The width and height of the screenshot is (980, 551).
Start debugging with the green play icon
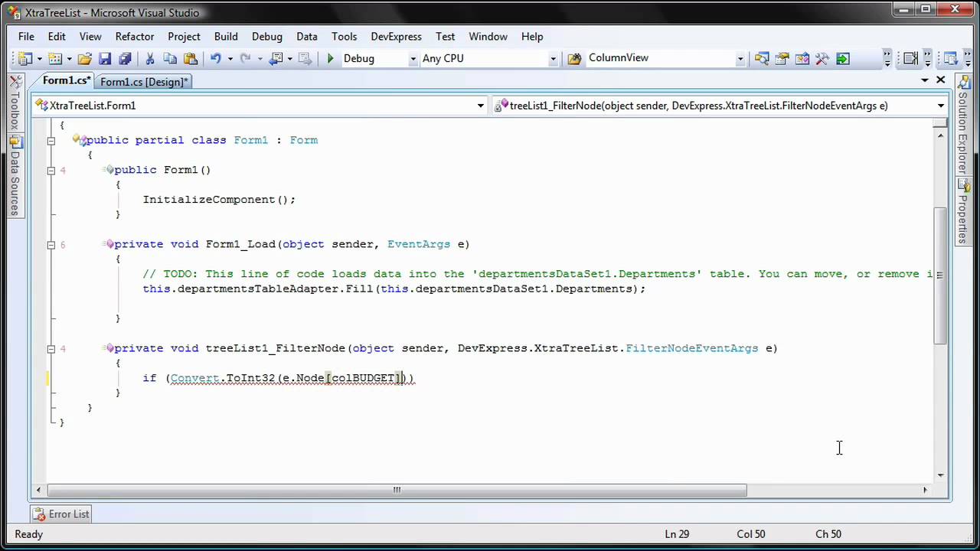pos(330,58)
